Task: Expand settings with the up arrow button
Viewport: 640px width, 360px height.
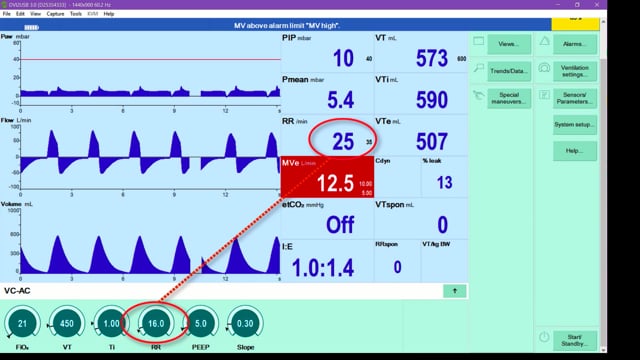Action: pyautogui.click(x=455, y=291)
